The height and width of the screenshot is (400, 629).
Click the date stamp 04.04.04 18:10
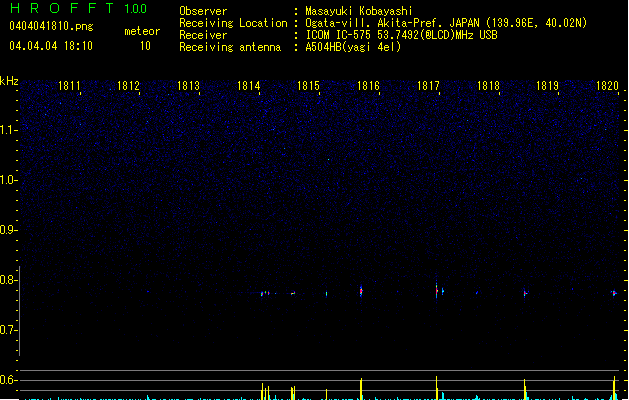[51, 46]
